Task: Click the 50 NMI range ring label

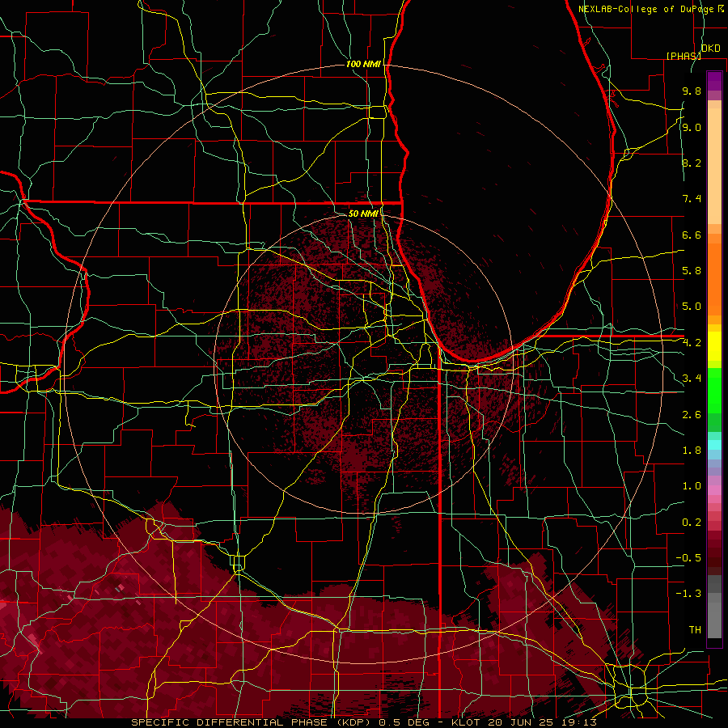Action: tap(363, 214)
